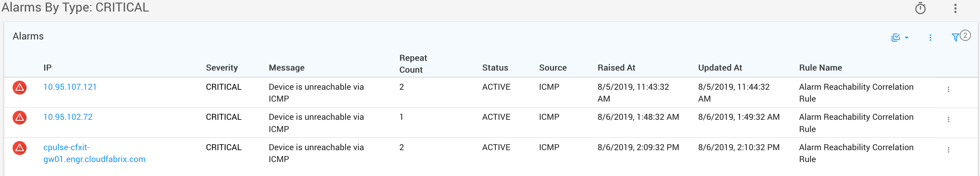Screen dimensions: 980x176
Task: Open the 10.95.102.72 device link
Action: click(68, 117)
